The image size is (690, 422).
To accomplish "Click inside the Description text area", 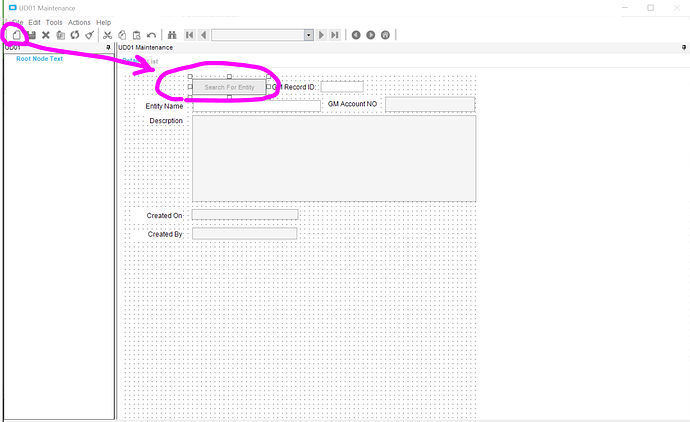I will coord(334,158).
